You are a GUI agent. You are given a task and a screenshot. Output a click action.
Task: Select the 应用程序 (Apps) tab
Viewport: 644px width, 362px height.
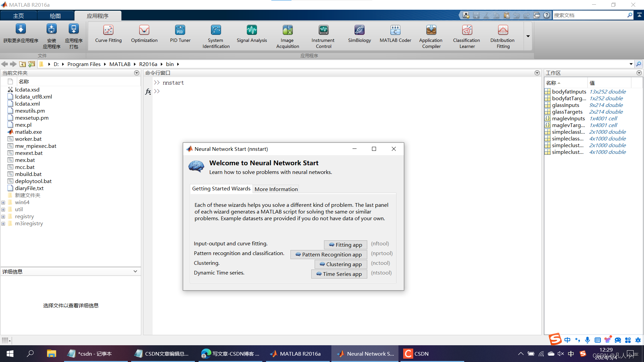pyautogui.click(x=98, y=16)
